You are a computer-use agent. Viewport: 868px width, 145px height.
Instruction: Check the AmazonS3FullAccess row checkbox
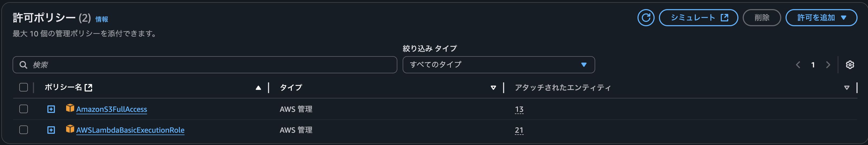pyautogui.click(x=24, y=109)
